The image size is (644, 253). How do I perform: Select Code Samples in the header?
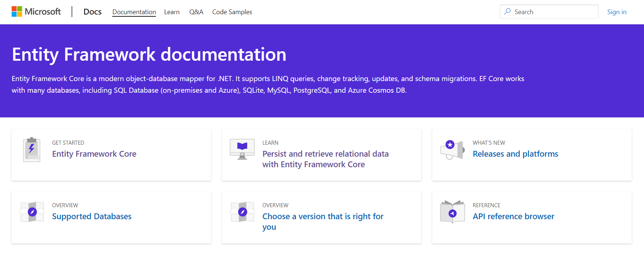tap(232, 12)
